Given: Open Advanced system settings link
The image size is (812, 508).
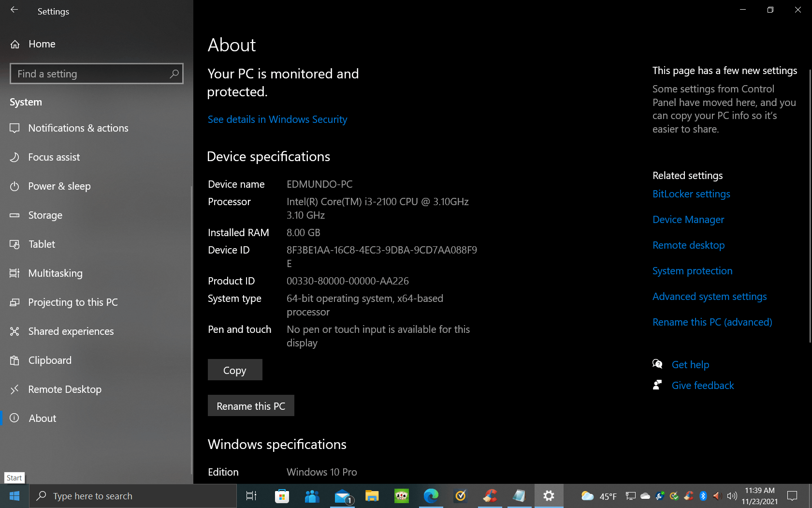Looking at the screenshot, I should pos(710,297).
